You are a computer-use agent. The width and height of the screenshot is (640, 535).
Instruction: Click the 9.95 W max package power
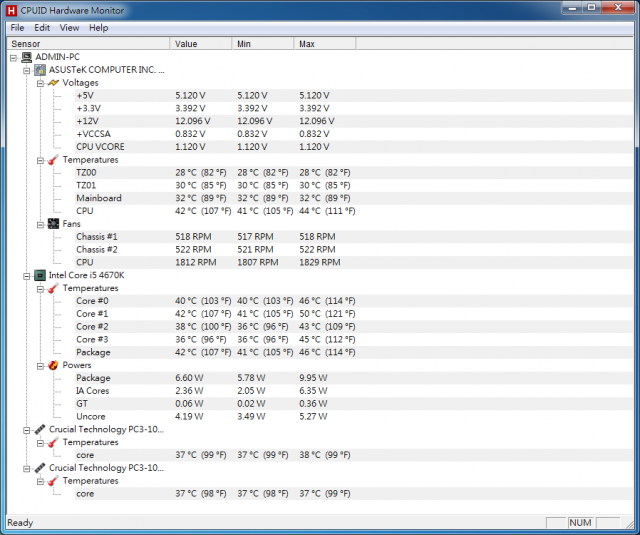coord(313,378)
